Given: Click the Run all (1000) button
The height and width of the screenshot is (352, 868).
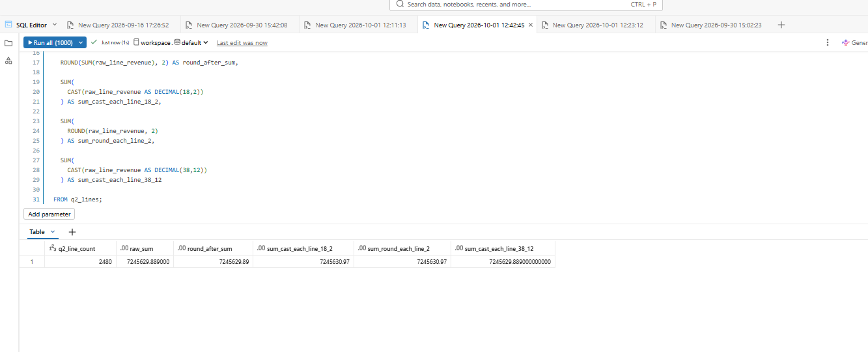Looking at the screenshot, I should 49,42.
